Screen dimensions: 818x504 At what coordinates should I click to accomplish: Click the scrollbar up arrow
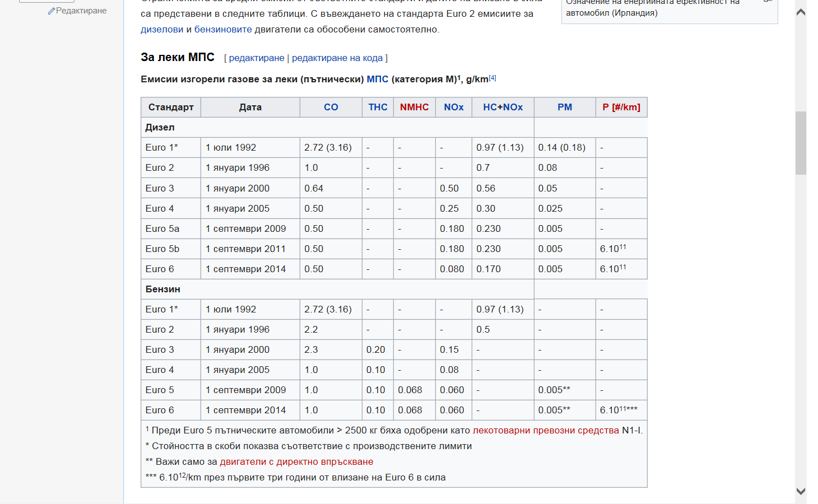pos(801,12)
